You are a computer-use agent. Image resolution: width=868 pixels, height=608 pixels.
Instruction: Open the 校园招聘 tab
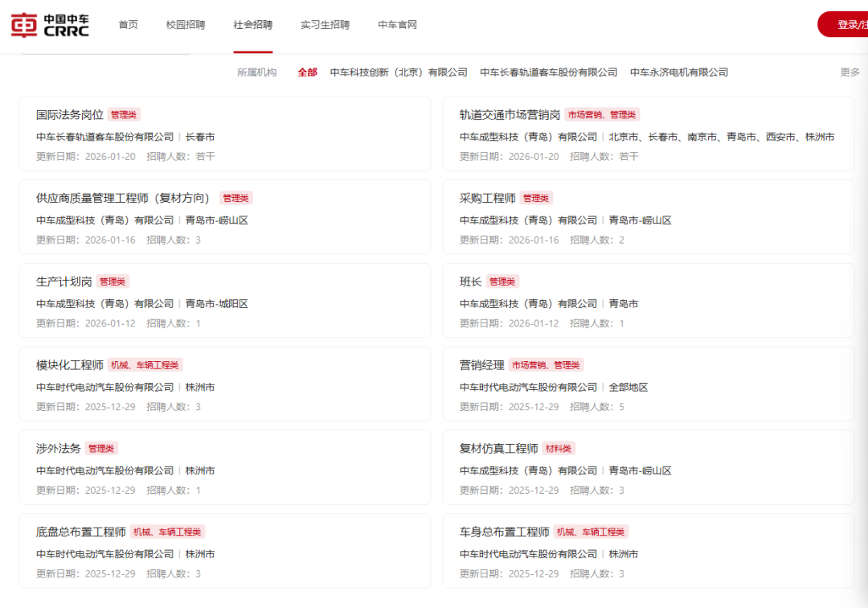click(186, 25)
